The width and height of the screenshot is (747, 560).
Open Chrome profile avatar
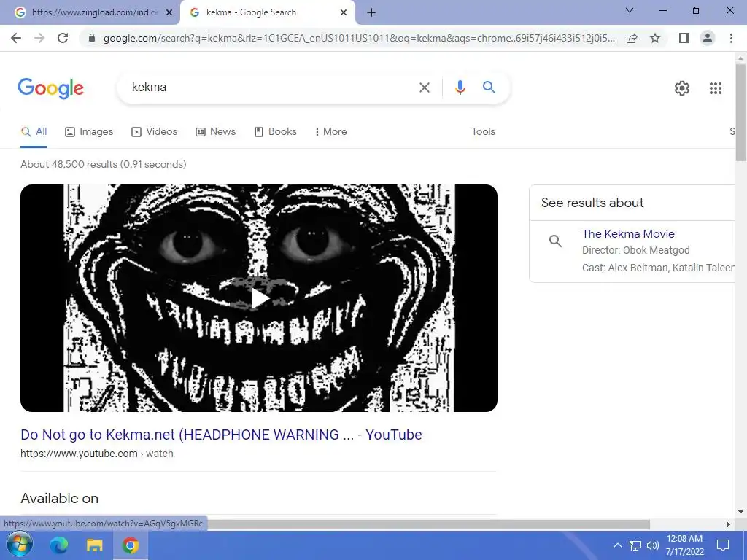tap(708, 38)
